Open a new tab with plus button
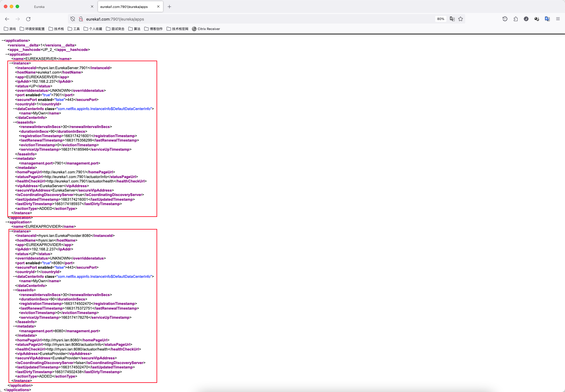The width and height of the screenshot is (565, 392). click(169, 7)
